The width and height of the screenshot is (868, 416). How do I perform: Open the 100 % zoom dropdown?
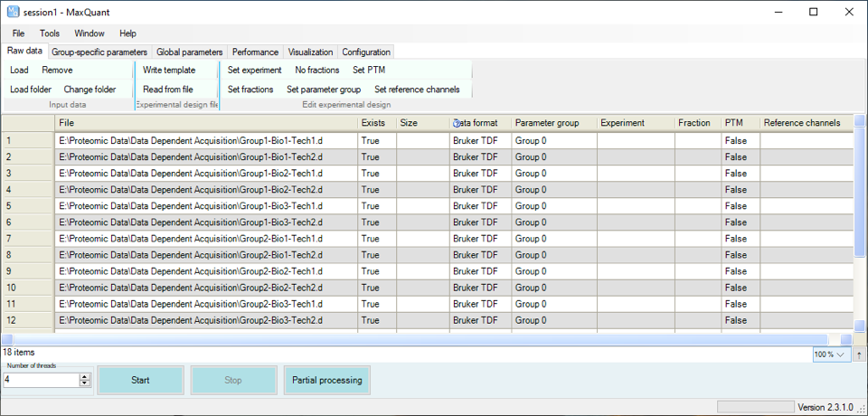point(831,355)
